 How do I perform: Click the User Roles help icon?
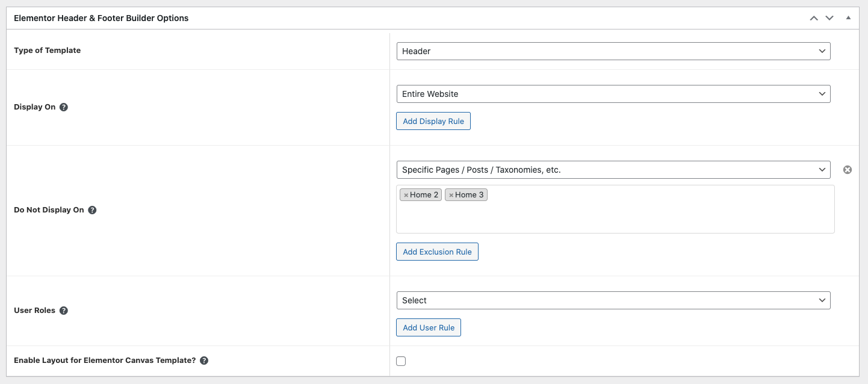tap(64, 311)
